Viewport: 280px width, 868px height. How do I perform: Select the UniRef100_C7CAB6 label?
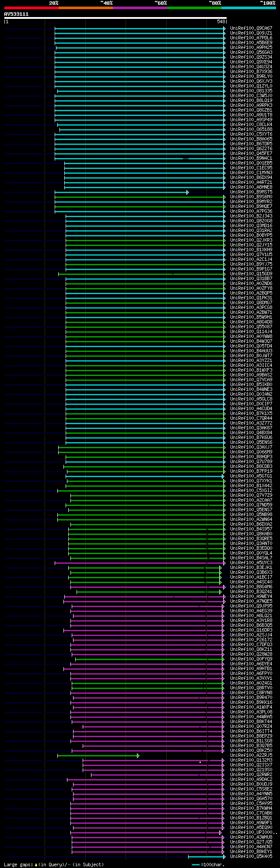(x=251, y=813)
